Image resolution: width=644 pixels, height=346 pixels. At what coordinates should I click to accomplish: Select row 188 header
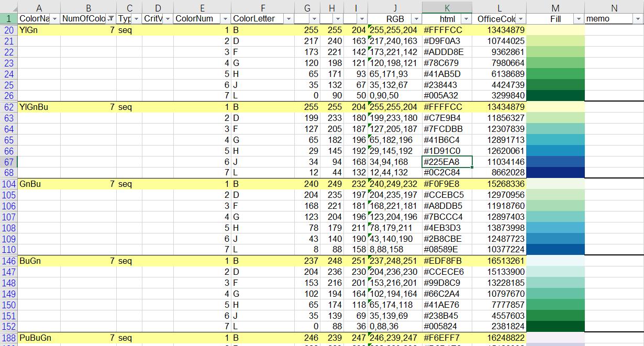[9, 338]
